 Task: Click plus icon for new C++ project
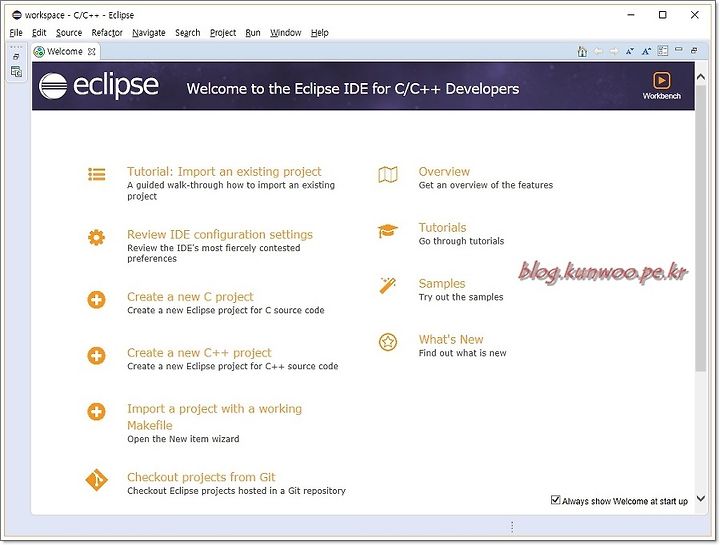96,356
